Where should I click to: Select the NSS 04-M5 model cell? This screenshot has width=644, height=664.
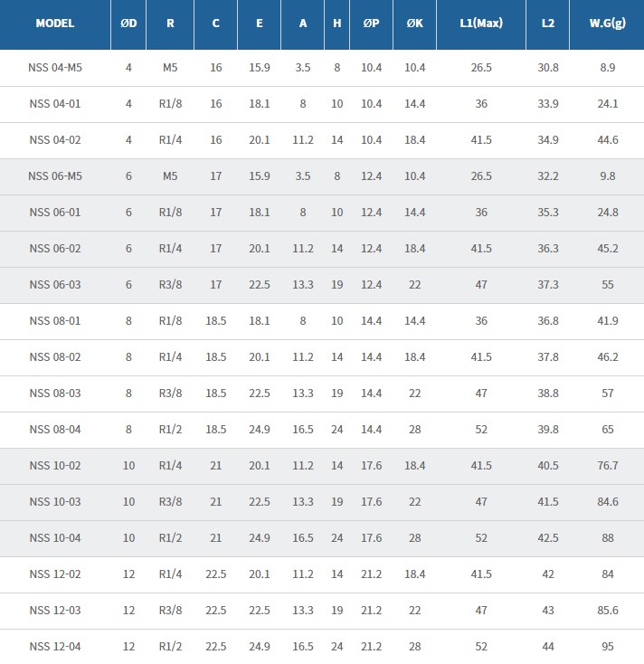(x=55, y=68)
